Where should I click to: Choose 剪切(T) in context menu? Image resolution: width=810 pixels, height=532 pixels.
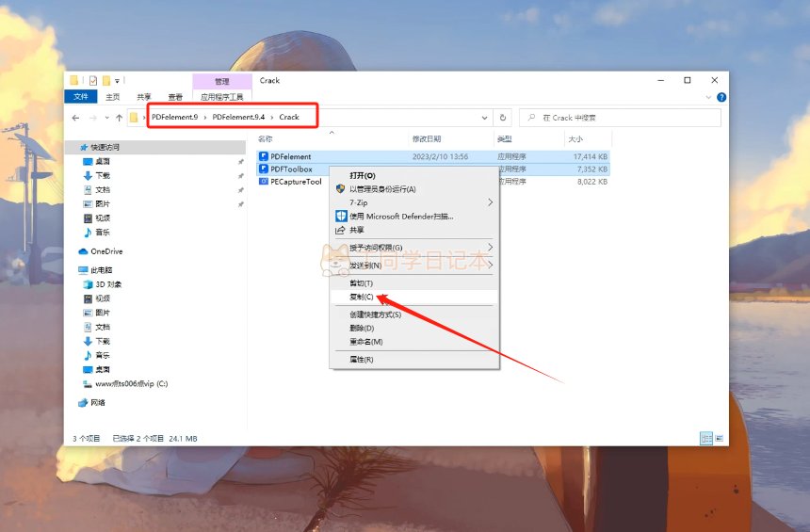click(x=414, y=283)
